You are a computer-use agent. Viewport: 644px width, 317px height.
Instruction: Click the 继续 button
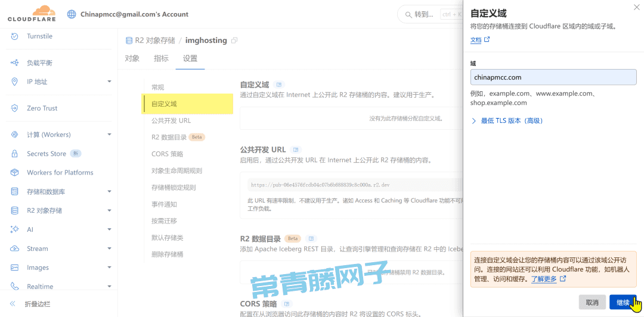point(623,302)
